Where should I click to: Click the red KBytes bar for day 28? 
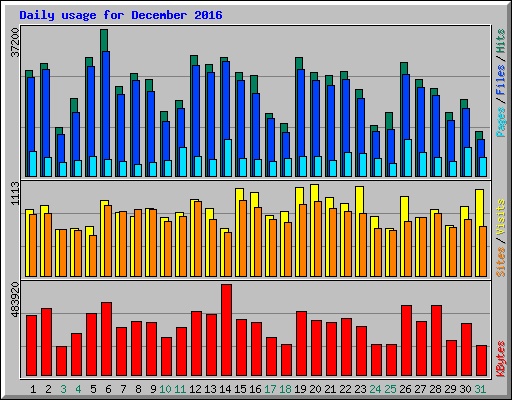pyautogui.click(x=436, y=341)
